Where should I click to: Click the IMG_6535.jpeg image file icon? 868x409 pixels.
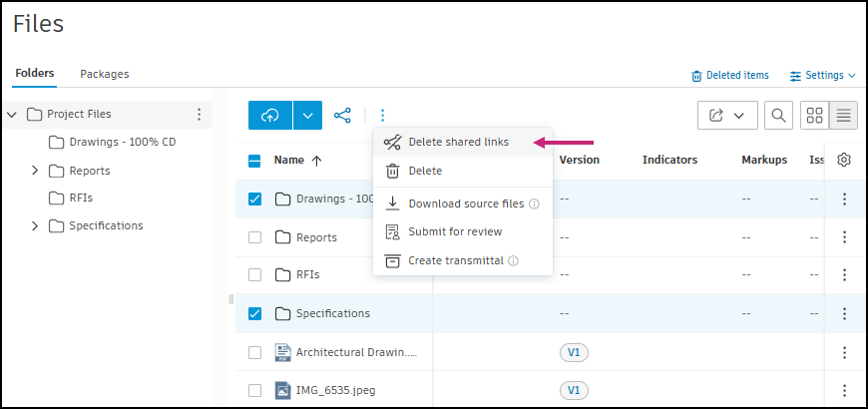click(x=283, y=391)
